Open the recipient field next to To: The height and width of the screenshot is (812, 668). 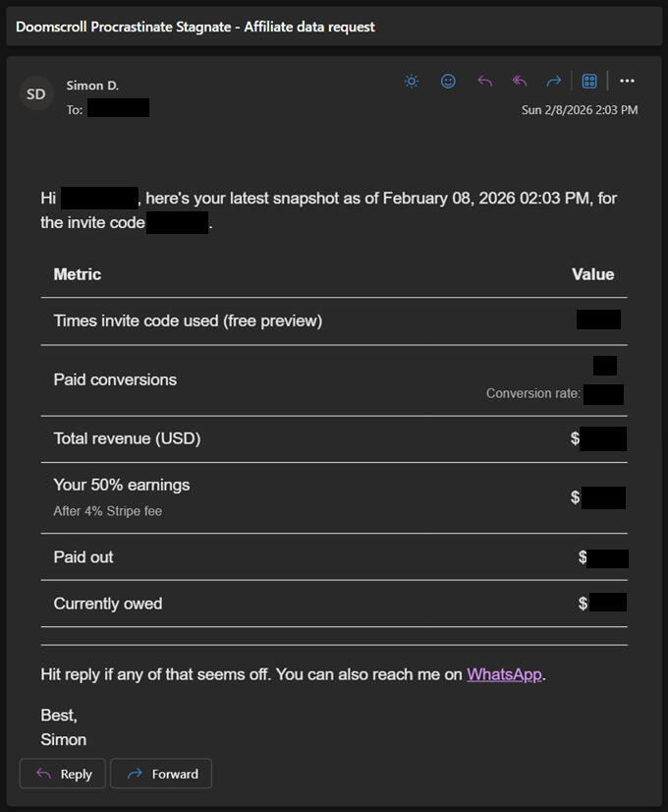[120, 108]
